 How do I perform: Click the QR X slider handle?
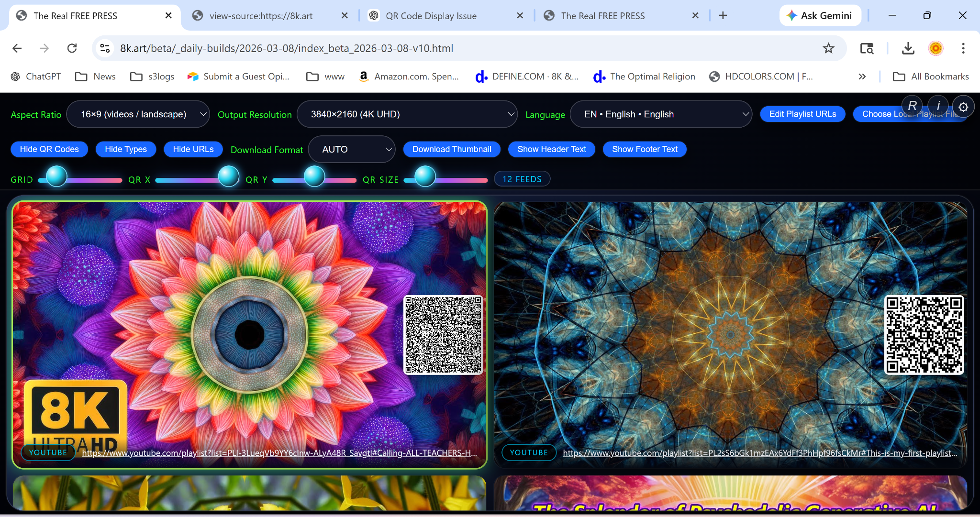pos(229,176)
